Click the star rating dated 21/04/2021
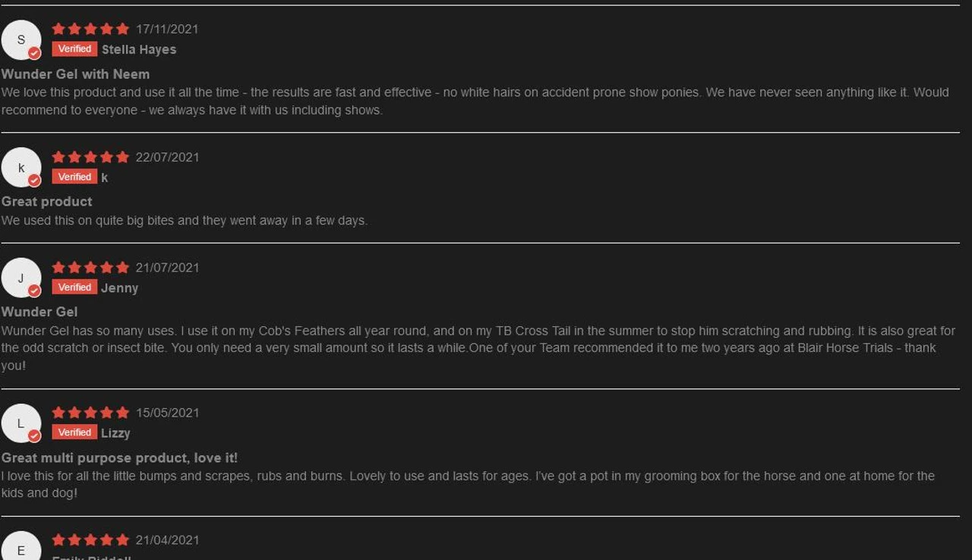This screenshot has width=972, height=560. [90, 540]
